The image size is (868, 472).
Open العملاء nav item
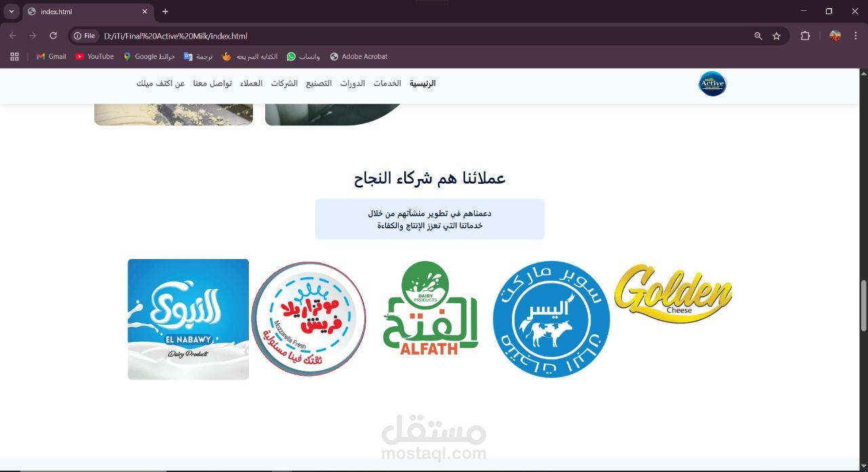[251, 83]
